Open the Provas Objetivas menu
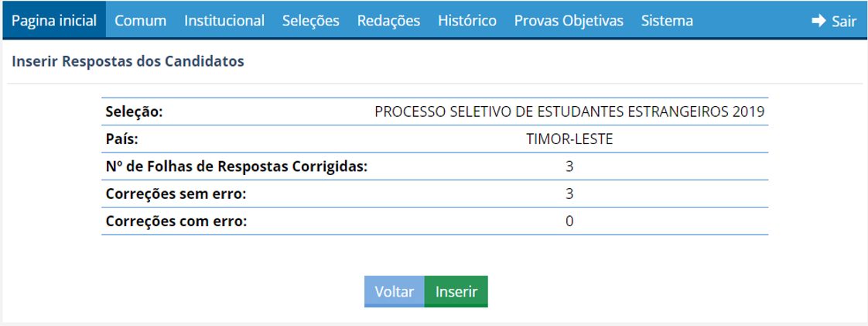 [x=569, y=21]
